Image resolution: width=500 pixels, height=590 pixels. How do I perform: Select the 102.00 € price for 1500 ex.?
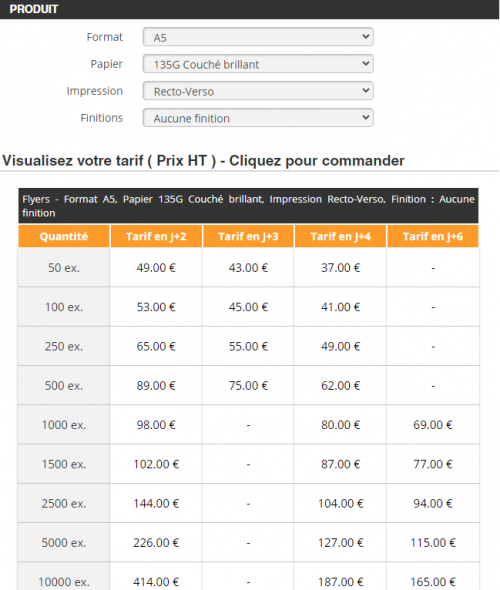156,464
